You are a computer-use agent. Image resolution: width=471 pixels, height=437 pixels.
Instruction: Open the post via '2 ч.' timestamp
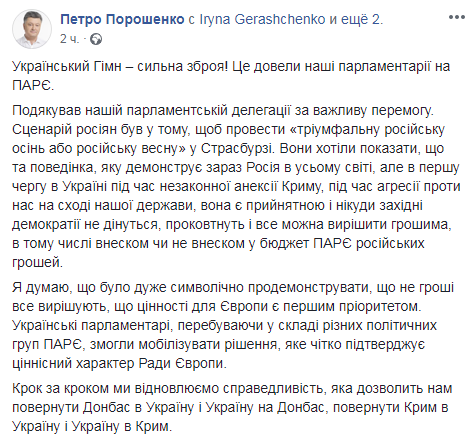(x=70, y=39)
